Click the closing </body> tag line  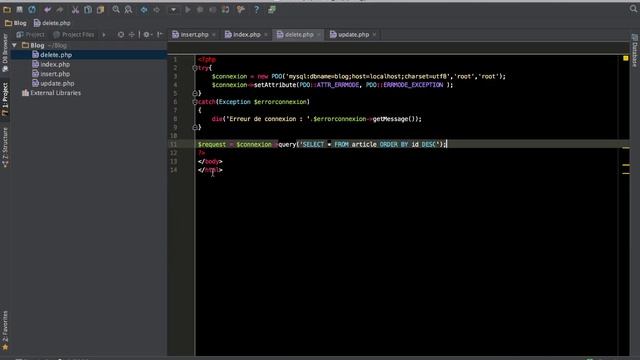point(210,162)
